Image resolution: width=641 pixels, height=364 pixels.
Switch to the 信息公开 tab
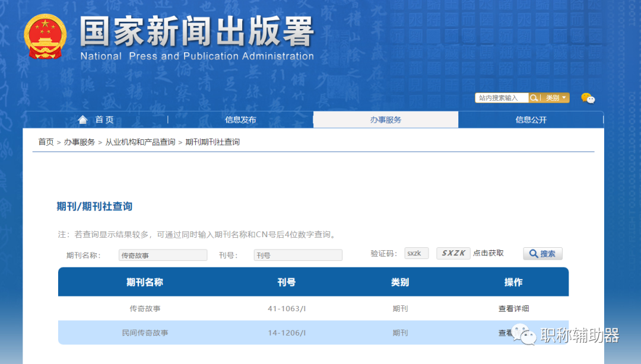530,119
